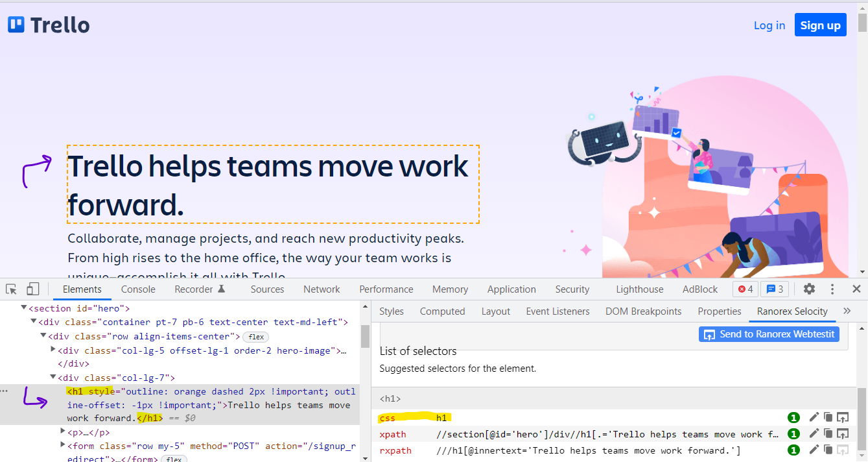Click the Log in link
This screenshot has width=868, height=462.
(769, 25)
